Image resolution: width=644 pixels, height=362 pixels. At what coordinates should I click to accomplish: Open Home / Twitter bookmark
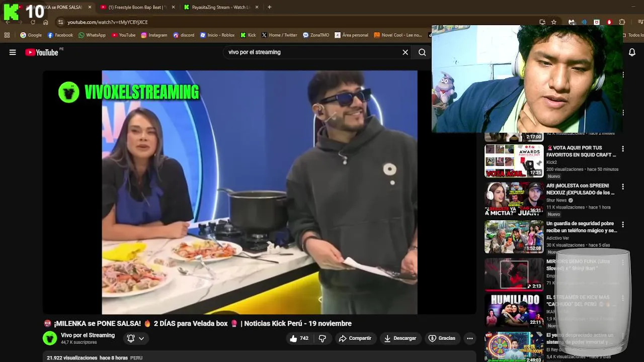(279, 35)
